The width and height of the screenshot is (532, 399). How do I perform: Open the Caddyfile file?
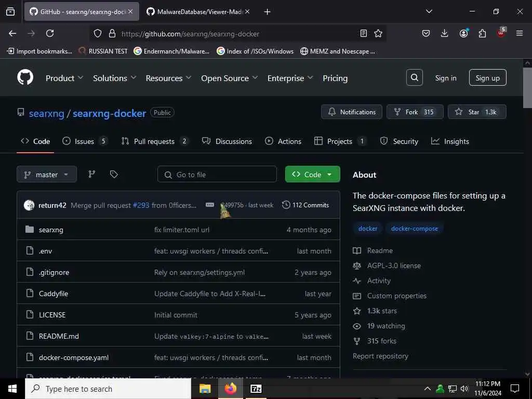[x=54, y=294]
